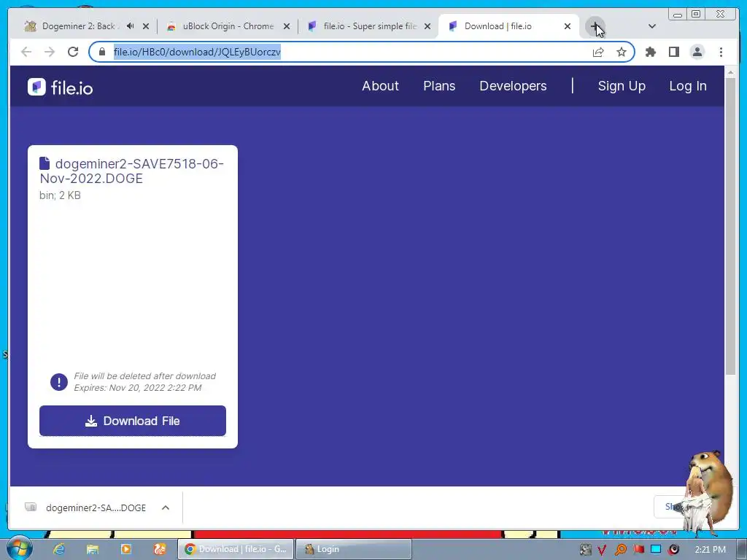747x560 pixels.
Task: Click scrollbar up arrow on page
Action: point(730,72)
